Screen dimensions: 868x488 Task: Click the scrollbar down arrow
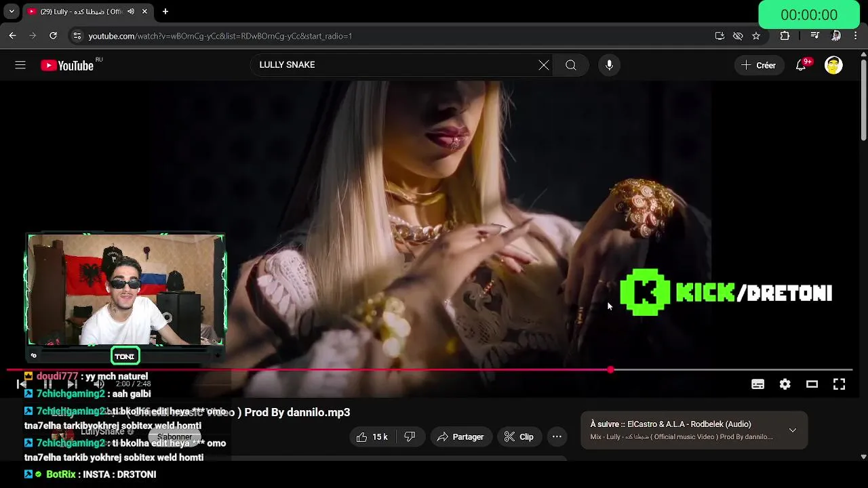(863, 457)
